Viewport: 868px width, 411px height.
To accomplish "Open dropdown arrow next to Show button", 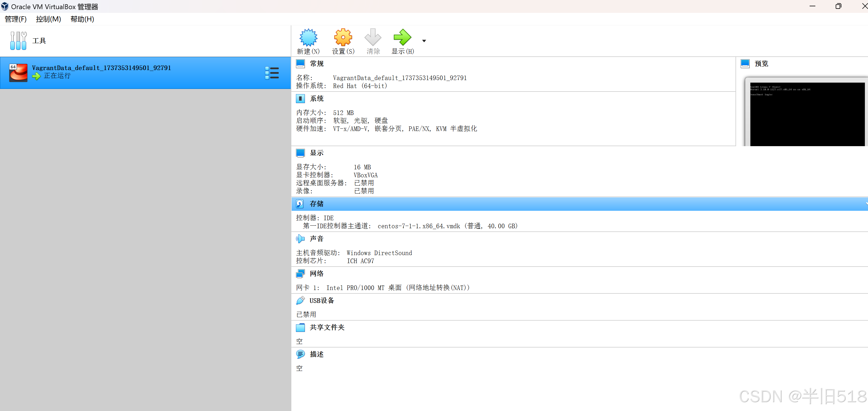I will pos(424,41).
